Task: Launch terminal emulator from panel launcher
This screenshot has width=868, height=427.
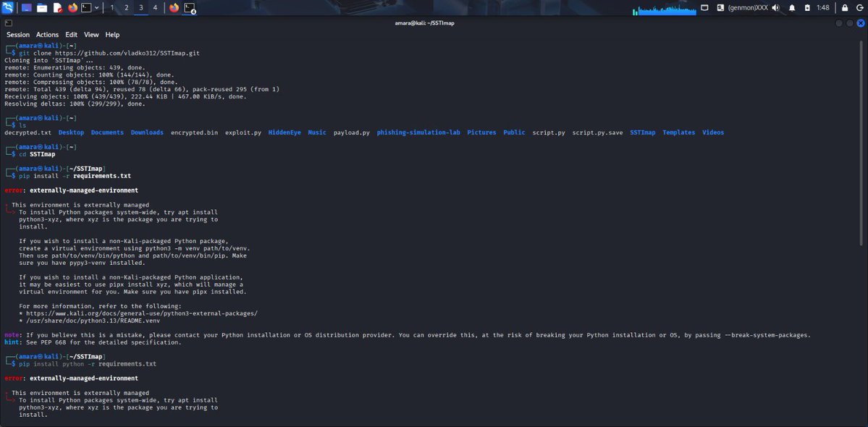Action: (x=86, y=8)
